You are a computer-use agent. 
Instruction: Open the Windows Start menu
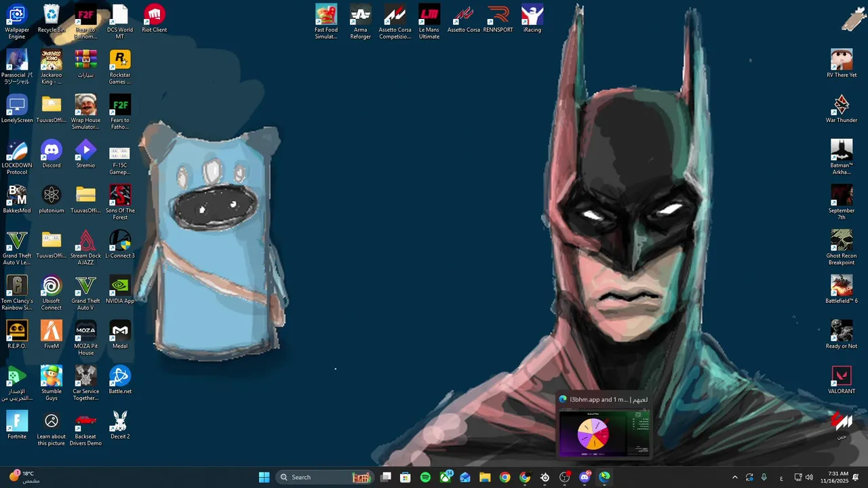tap(264, 477)
